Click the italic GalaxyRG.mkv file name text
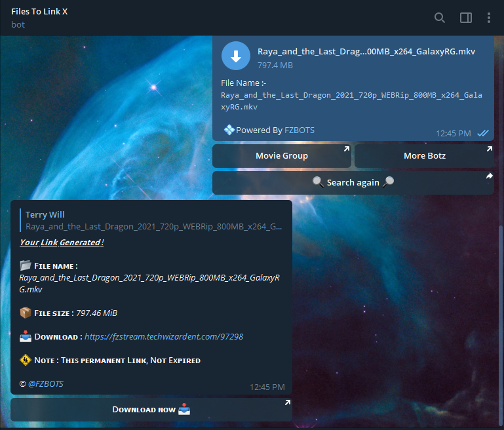Image resolution: width=504 pixels, height=430 pixels. (149, 283)
